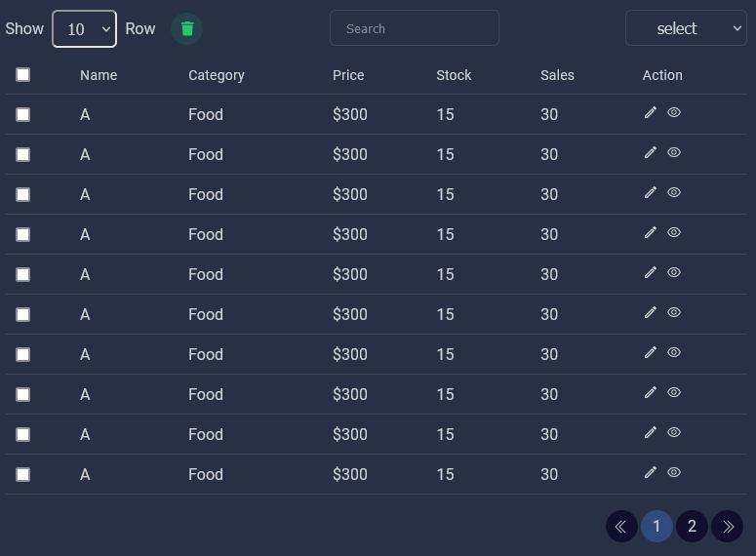Click the pencil edit icon in last row
The image size is (756, 556).
click(x=651, y=472)
